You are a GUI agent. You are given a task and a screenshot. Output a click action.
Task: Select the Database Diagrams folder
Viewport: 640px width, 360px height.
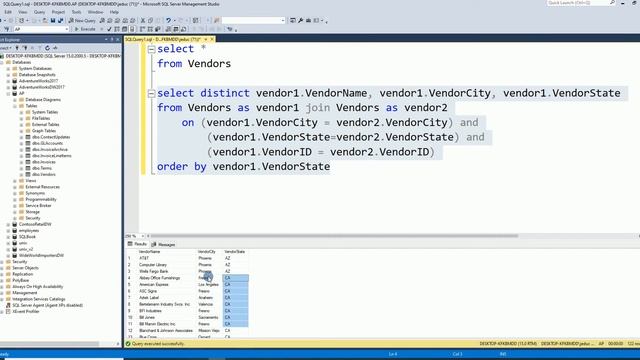[43, 100]
